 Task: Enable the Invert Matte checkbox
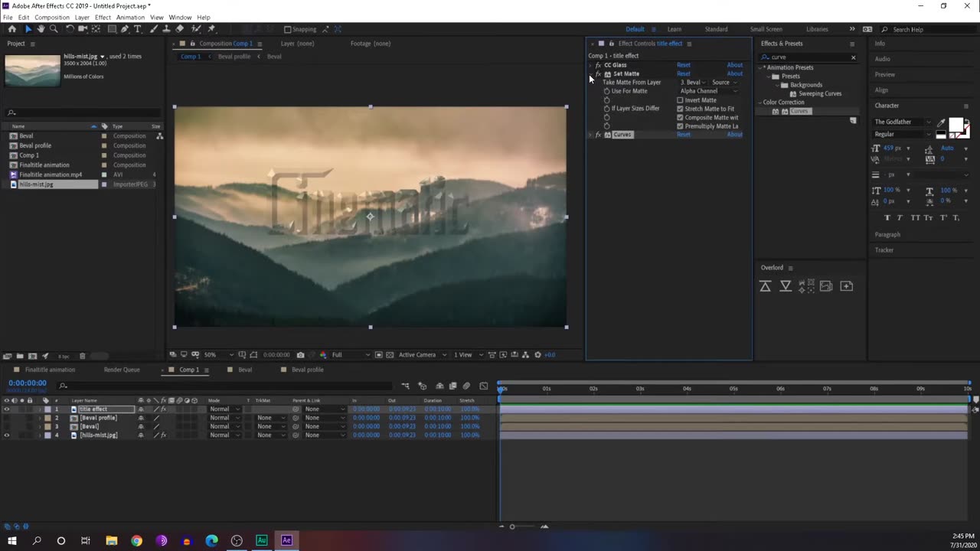point(680,100)
